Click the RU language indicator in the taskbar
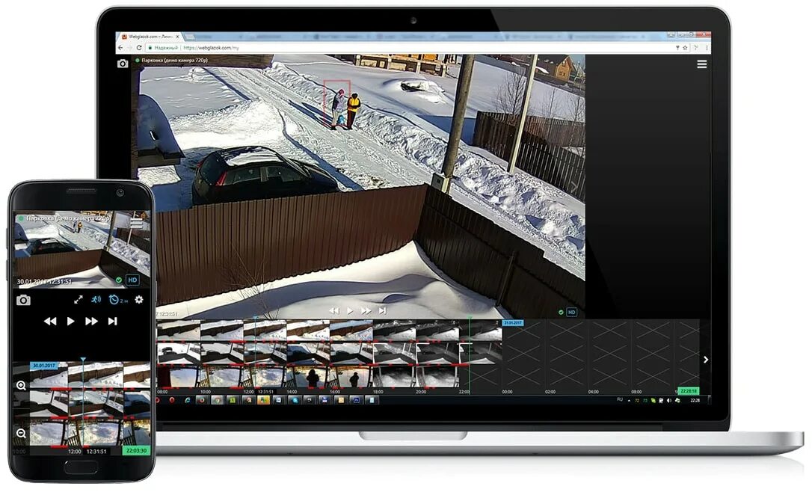 point(620,399)
